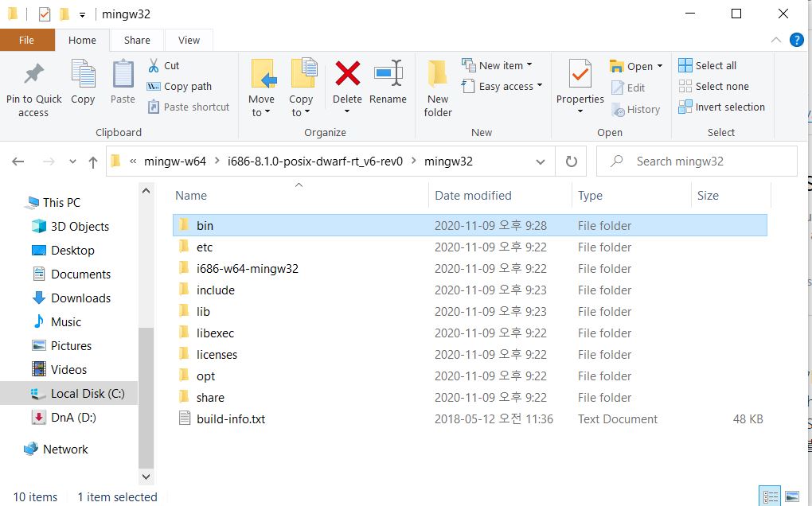Click mingw-w64 in address bar
The image size is (812, 506).
coord(175,162)
